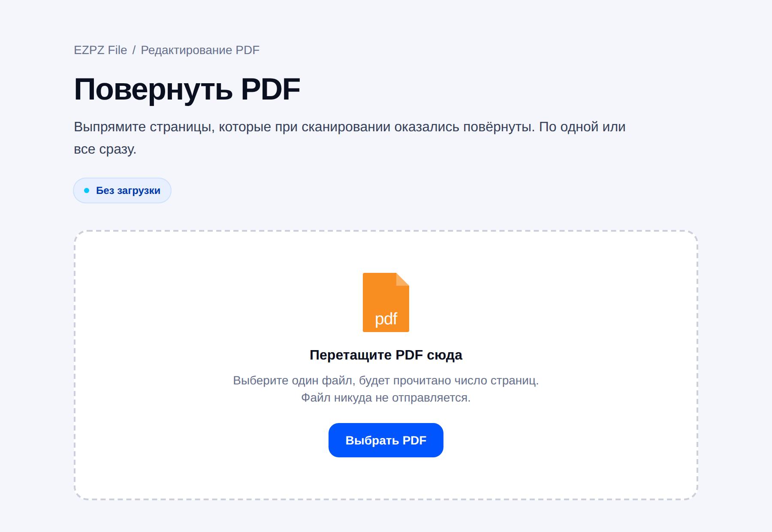Click the description starting 'Выпрямите страницы'

350,138
